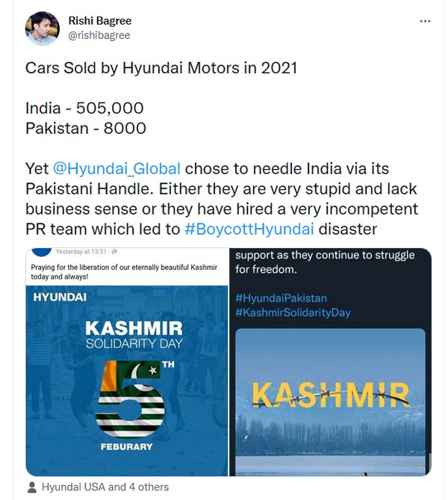Open the tweet's more options menu
Image resolution: width=448 pixels, height=500 pixels.
(425, 21)
